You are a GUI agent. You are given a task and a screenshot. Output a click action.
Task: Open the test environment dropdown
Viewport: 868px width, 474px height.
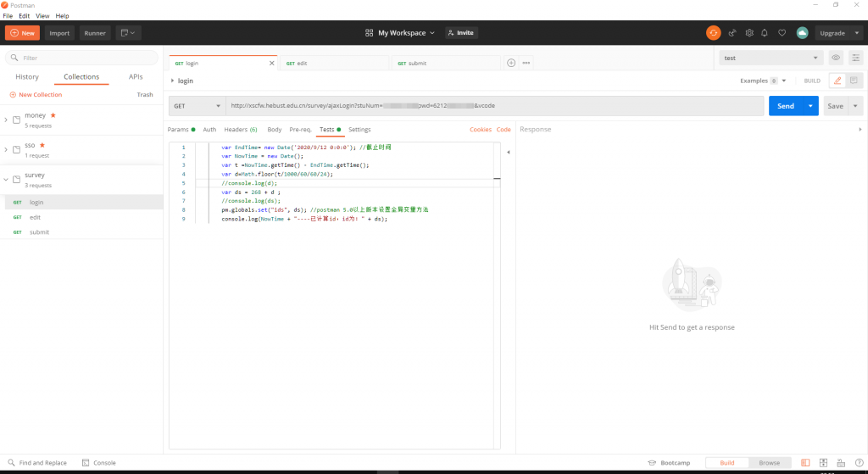pyautogui.click(x=770, y=58)
